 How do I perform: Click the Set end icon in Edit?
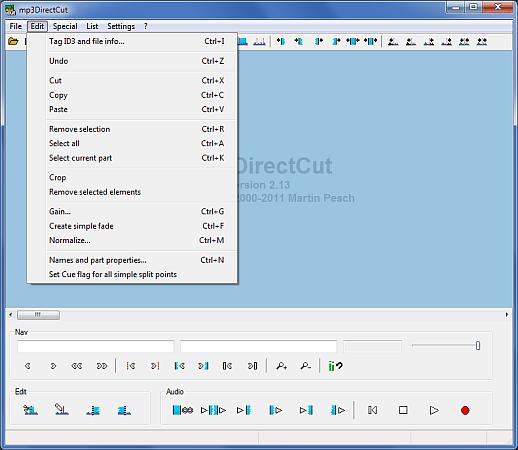click(x=124, y=410)
